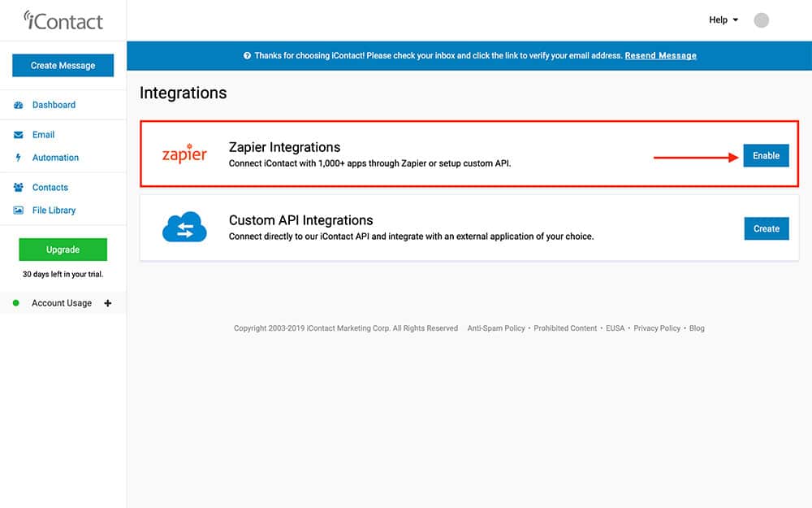Open the Privacy Policy footer link
The image size is (812, 508).
click(657, 328)
